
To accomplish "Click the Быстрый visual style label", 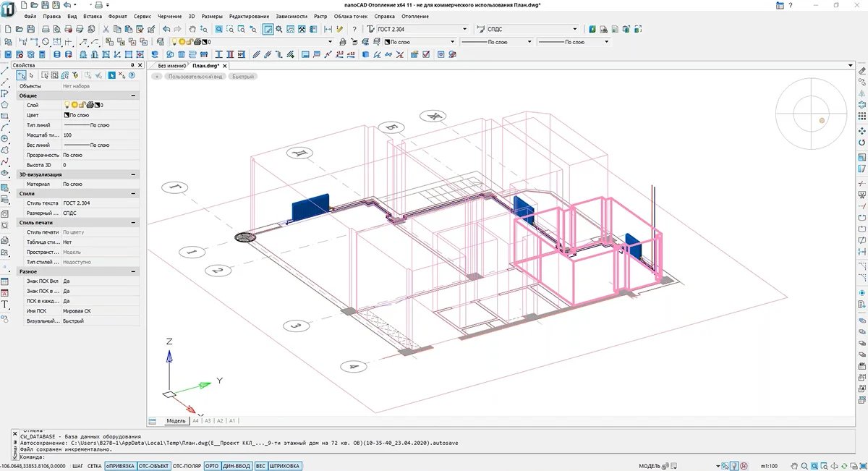I will 242,76.
